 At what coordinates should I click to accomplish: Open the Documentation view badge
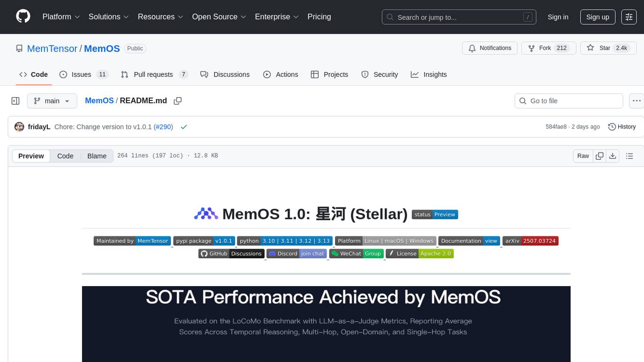pyautogui.click(x=469, y=241)
